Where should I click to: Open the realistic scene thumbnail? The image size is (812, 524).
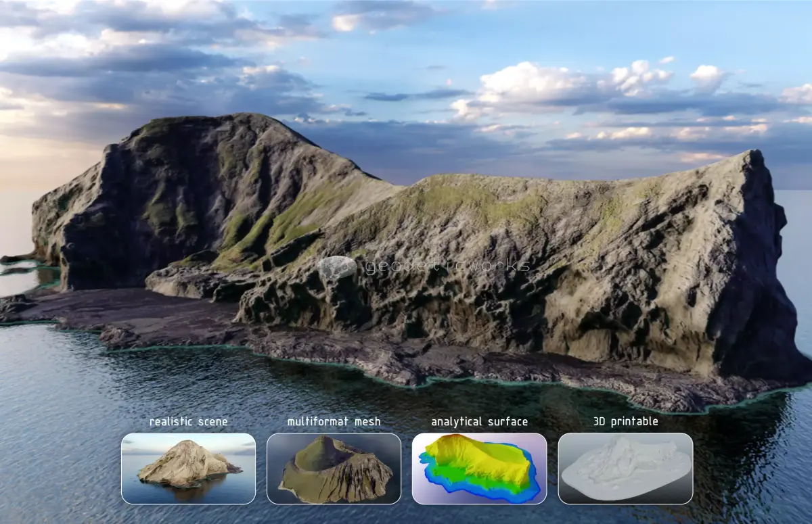(189, 469)
